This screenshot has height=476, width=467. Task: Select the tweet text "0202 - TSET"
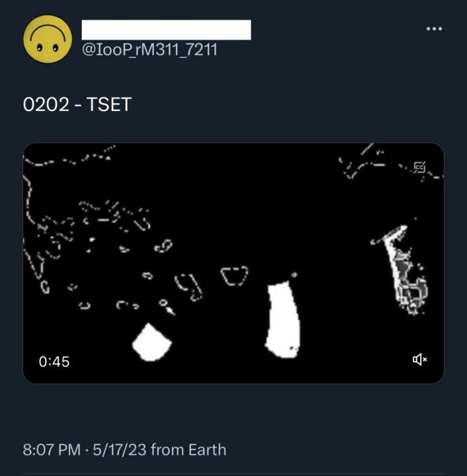(77, 104)
